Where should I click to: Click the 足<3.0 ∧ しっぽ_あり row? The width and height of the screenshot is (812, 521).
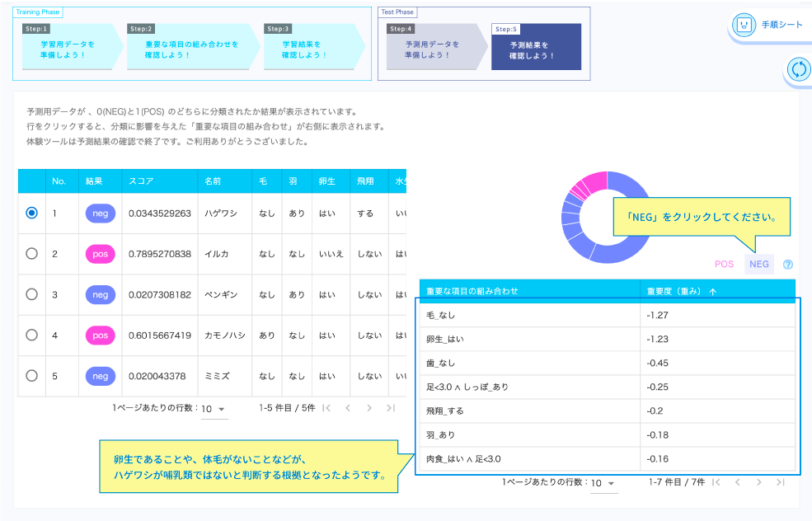pos(607,387)
